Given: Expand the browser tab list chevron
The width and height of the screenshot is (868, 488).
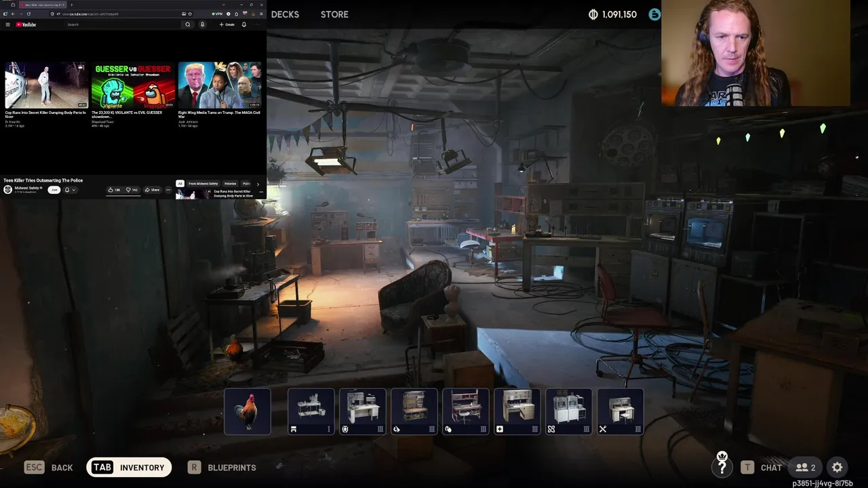Looking at the screenshot, I should (x=224, y=5).
